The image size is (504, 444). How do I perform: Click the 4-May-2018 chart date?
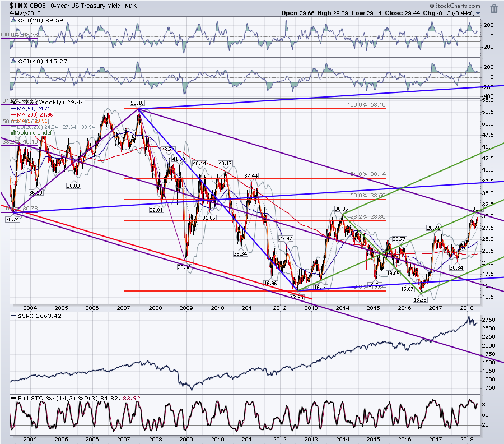tap(25, 13)
